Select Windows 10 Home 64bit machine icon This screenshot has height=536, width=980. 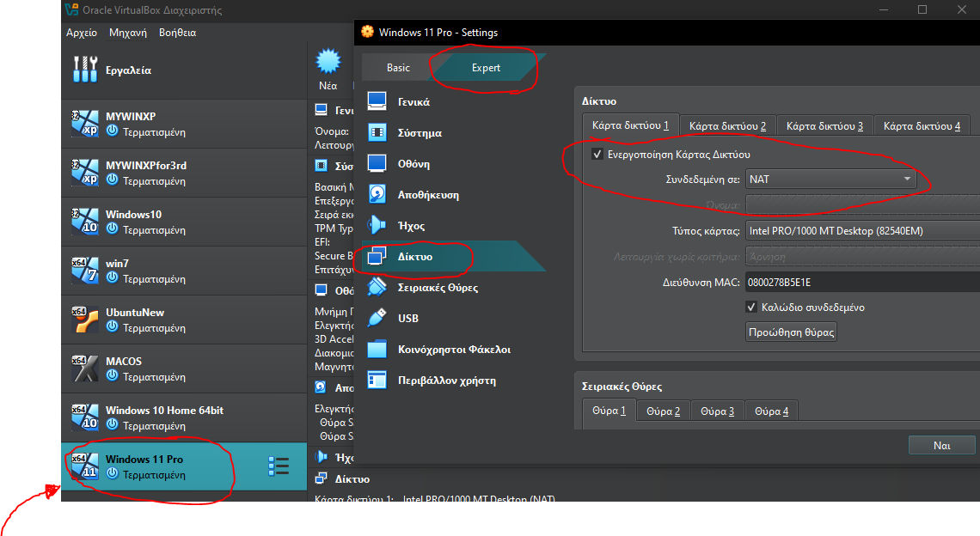tap(85, 417)
